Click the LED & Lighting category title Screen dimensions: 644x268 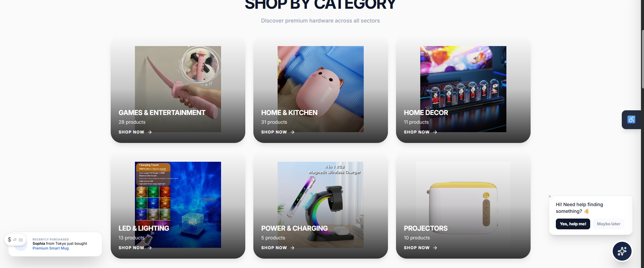[x=144, y=228]
